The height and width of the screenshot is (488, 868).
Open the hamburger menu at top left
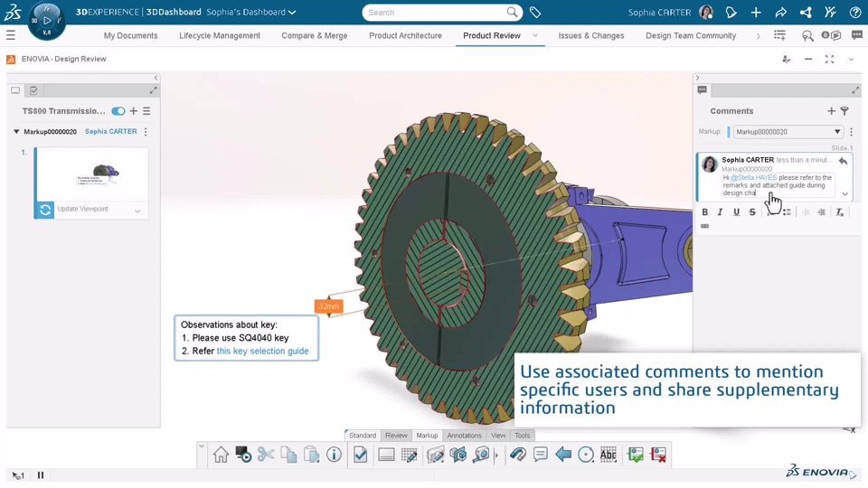point(11,35)
